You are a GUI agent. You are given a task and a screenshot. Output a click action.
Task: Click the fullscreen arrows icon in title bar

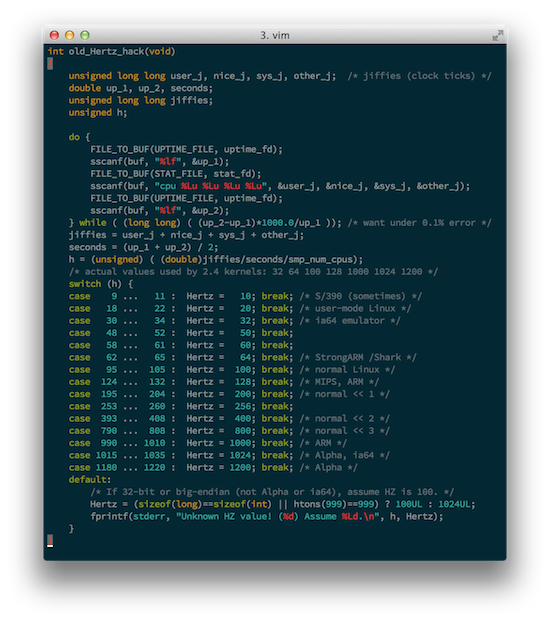[497, 35]
